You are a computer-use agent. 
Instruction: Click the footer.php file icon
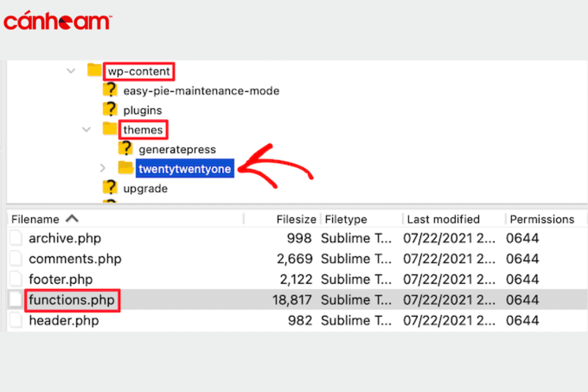[x=17, y=279]
